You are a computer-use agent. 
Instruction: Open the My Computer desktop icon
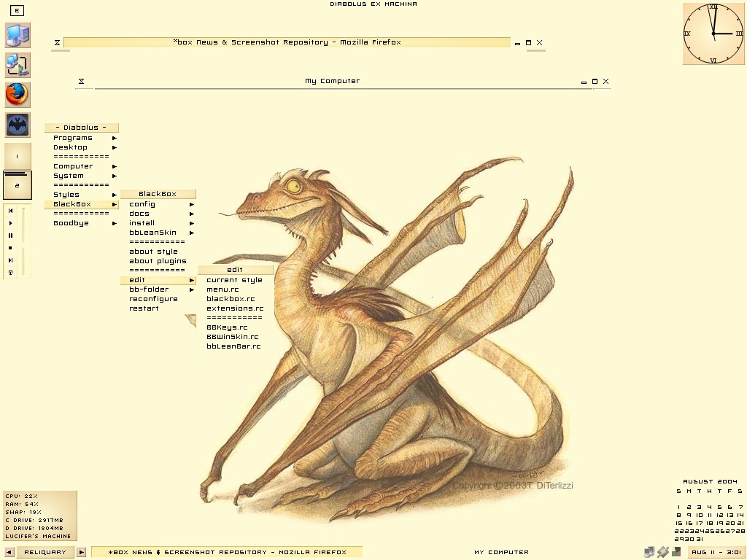pos(18,35)
